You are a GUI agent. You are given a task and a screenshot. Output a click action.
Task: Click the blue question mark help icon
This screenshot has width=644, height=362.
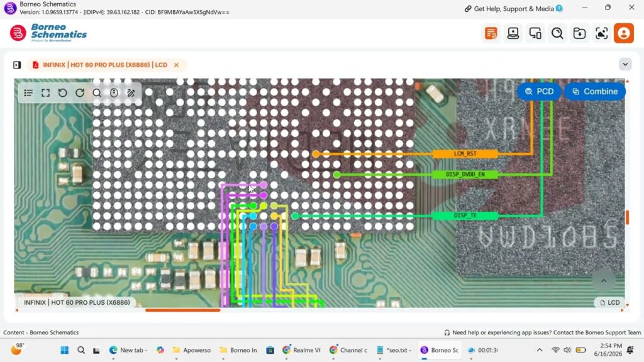pos(559,8)
